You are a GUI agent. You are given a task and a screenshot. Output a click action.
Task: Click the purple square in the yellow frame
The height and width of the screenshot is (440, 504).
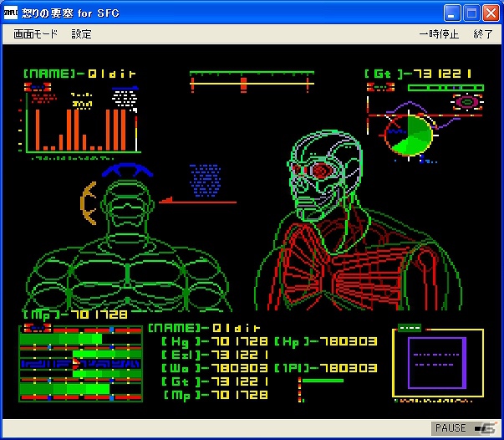(437, 363)
